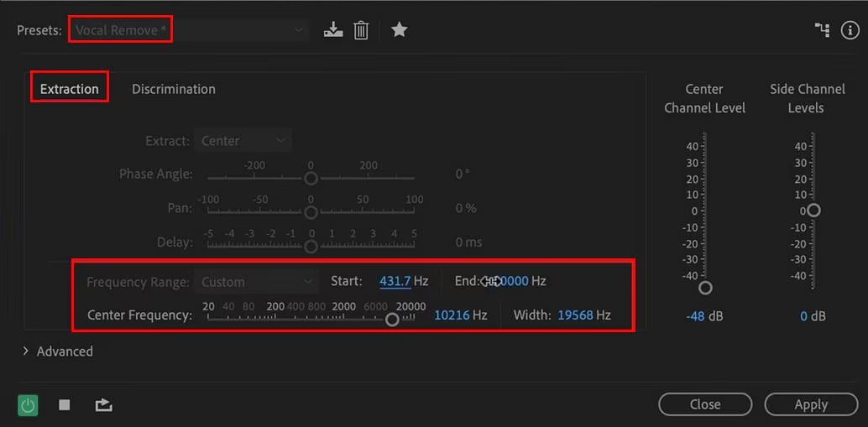Click the Frequency Range: label
This screenshot has height=427, width=868.
138,282
